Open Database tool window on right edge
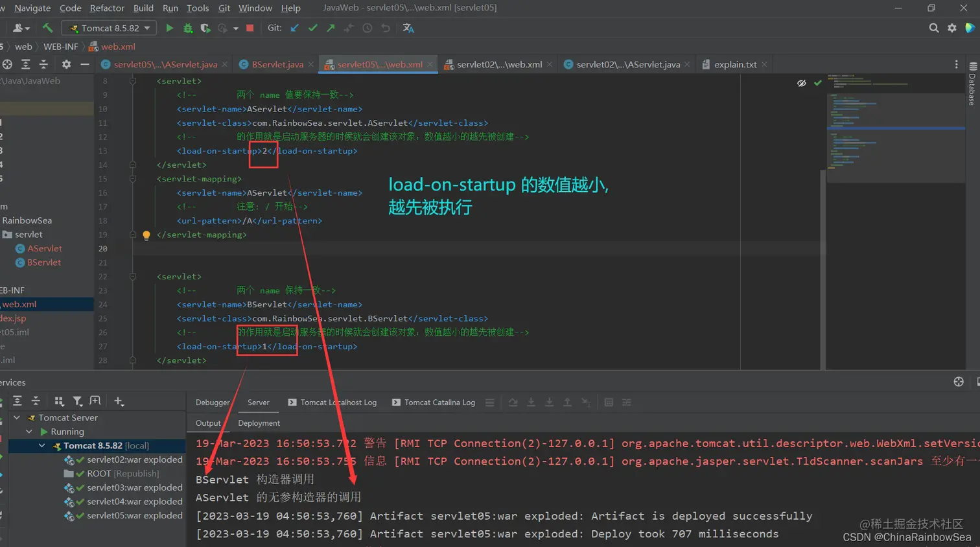The height and width of the screenshot is (547, 980). (x=972, y=84)
